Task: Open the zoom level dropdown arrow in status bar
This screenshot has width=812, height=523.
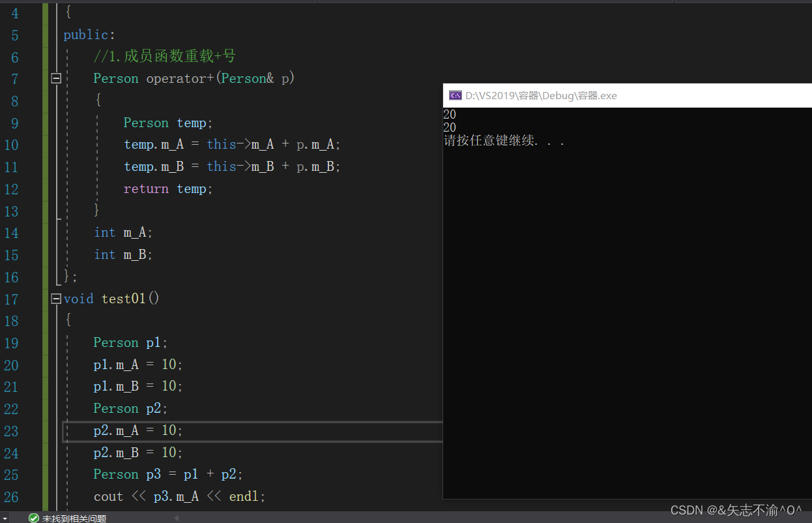Action: coord(5,518)
